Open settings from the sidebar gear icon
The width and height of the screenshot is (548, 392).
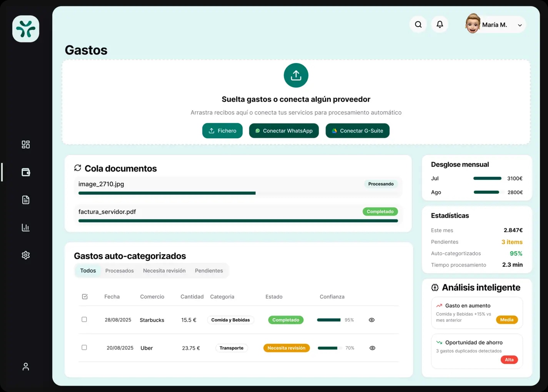[25, 255]
